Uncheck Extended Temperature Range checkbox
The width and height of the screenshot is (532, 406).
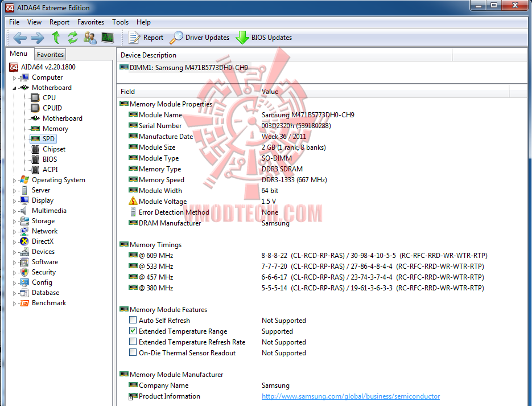click(133, 331)
